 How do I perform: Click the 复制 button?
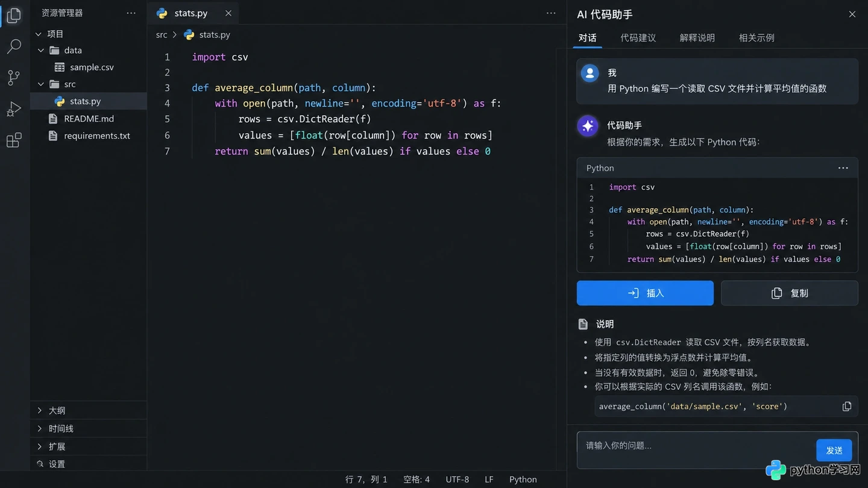coord(790,293)
